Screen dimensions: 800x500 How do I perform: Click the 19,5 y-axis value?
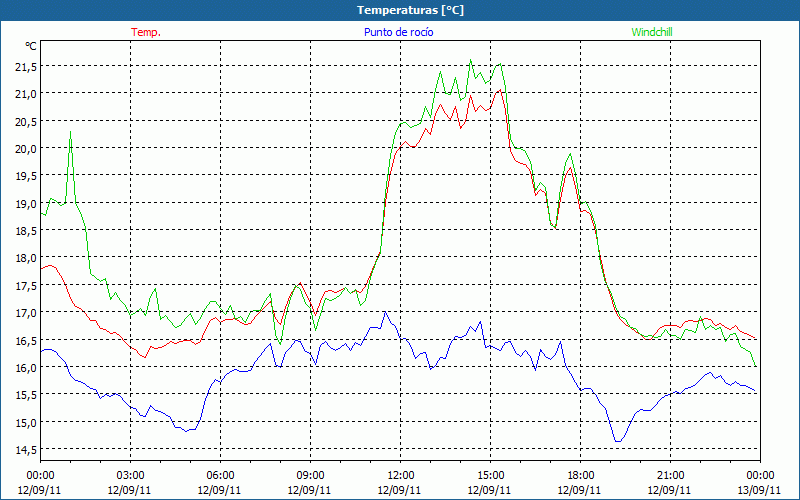[x=26, y=177]
